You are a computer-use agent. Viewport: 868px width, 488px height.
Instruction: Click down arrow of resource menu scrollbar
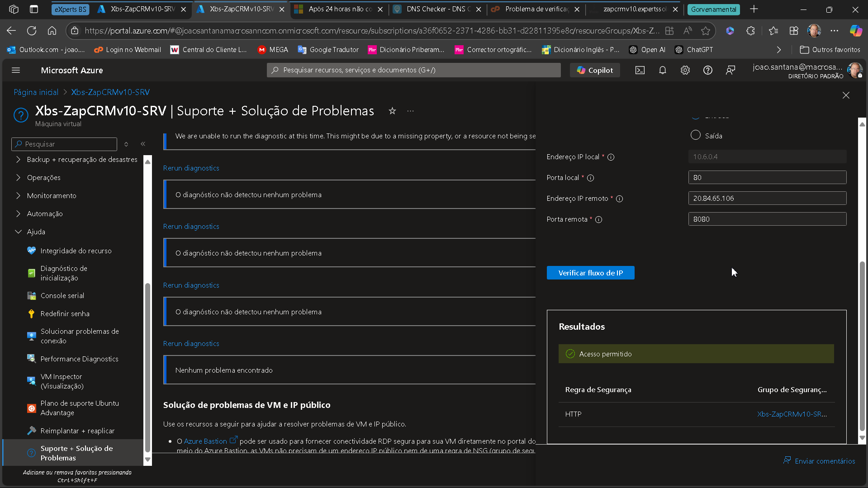pyautogui.click(x=147, y=460)
